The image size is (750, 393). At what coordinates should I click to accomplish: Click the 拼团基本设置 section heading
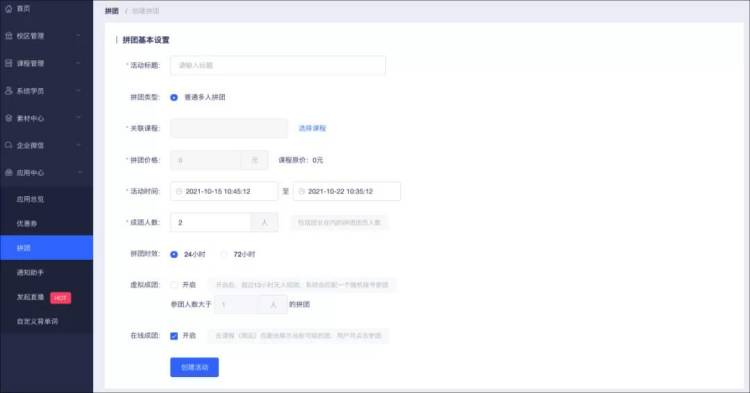tap(146, 40)
